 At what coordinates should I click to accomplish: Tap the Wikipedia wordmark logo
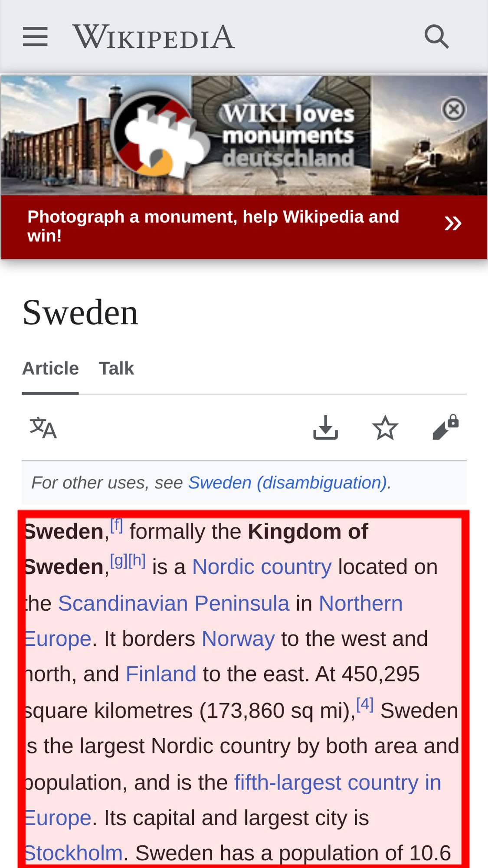coord(154,36)
